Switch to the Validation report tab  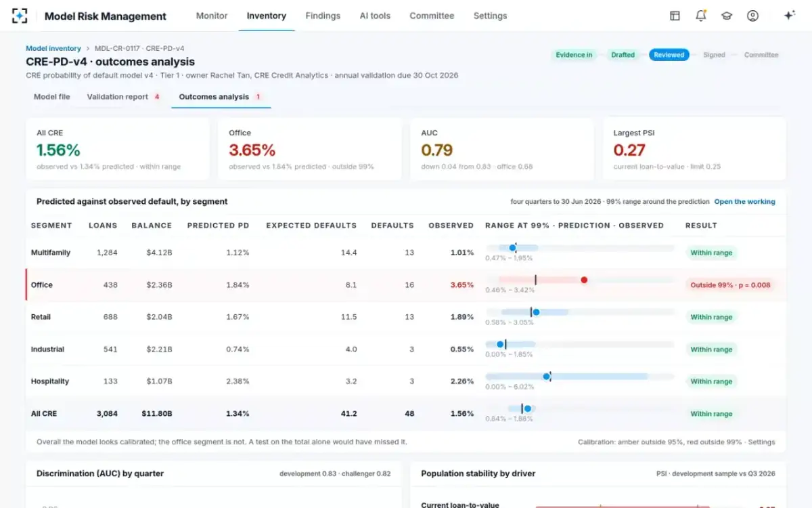(x=123, y=97)
